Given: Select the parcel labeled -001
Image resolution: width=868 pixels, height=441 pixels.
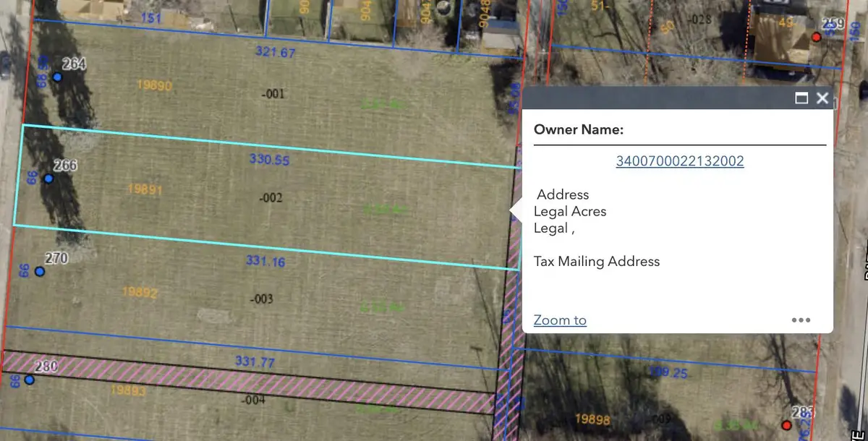Looking at the screenshot, I should click(275, 94).
